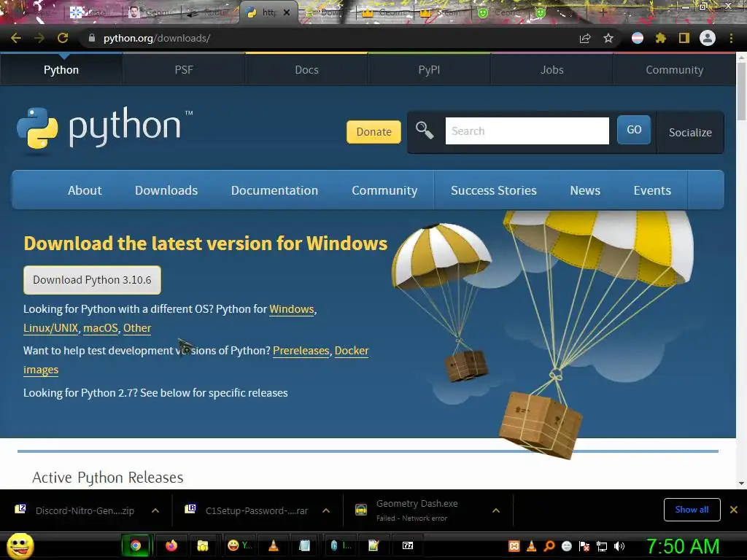Screen dimensions: 747x560
Task: Click the share page icon in address bar
Action: coord(585,39)
